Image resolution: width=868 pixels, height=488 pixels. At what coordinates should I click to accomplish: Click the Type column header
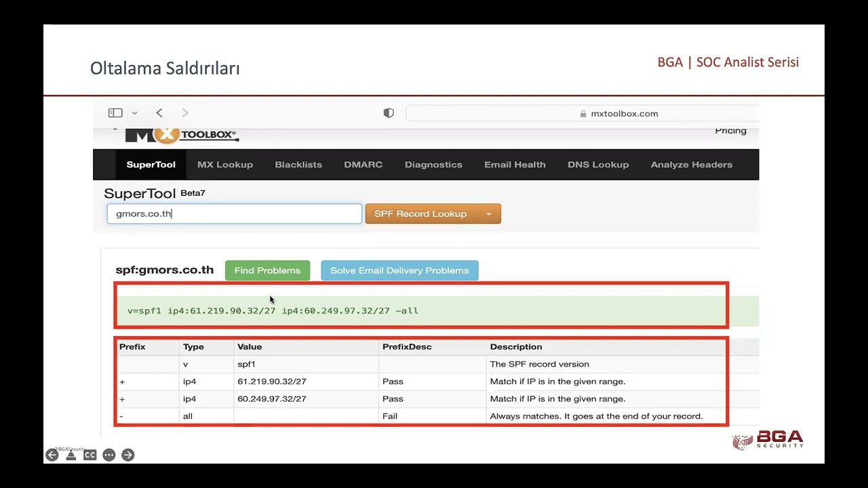pos(193,346)
